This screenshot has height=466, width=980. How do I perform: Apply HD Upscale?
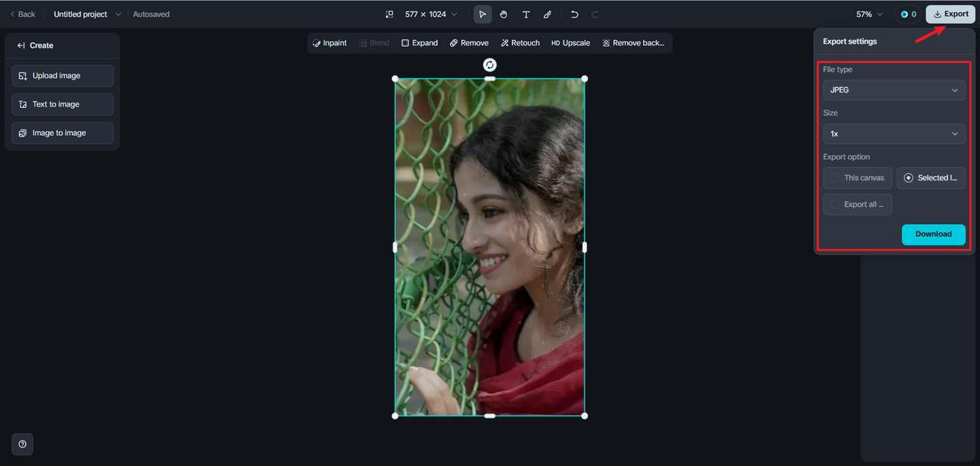tap(570, 43)
